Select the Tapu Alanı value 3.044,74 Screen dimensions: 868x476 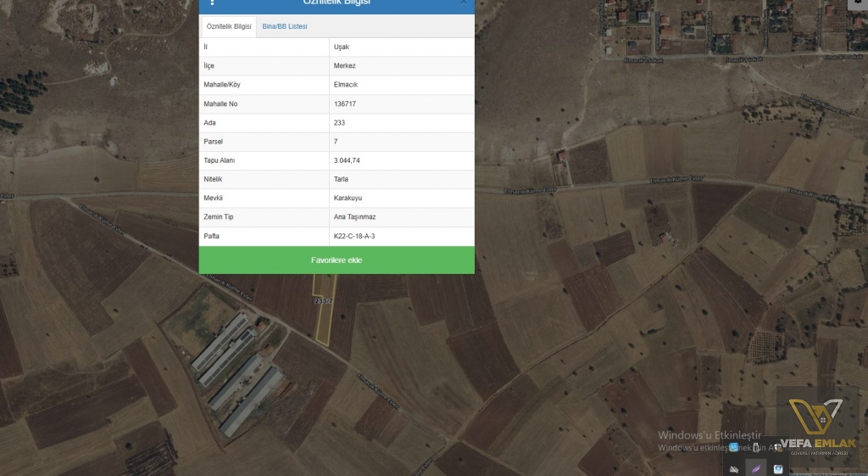pos(347,160)
